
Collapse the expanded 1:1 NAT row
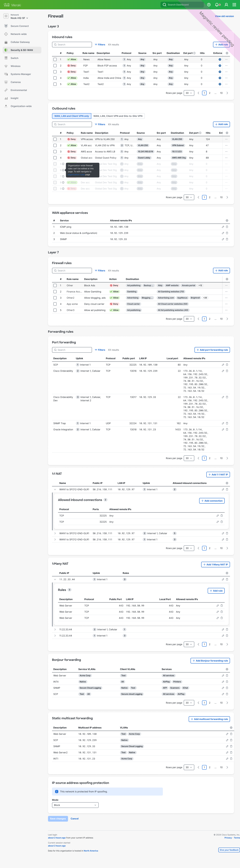(x=55, y=490)
